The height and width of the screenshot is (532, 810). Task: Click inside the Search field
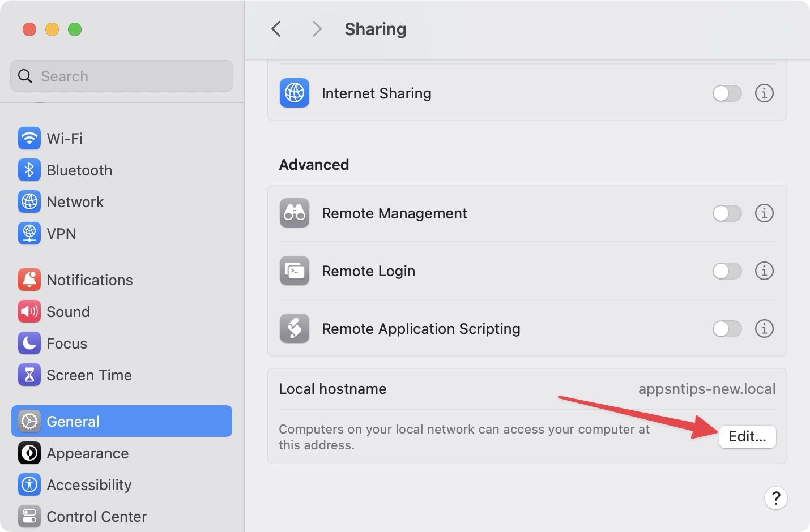click(x=121, y=76)
